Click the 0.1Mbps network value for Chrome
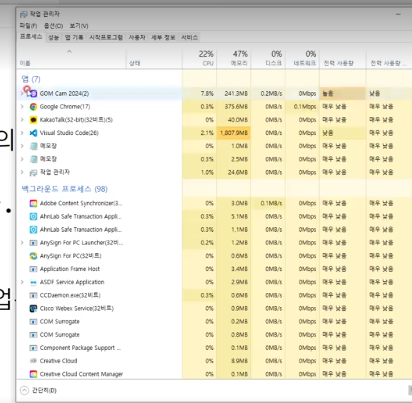This screenshot has height=403, width=412. [x=305, y=107]
